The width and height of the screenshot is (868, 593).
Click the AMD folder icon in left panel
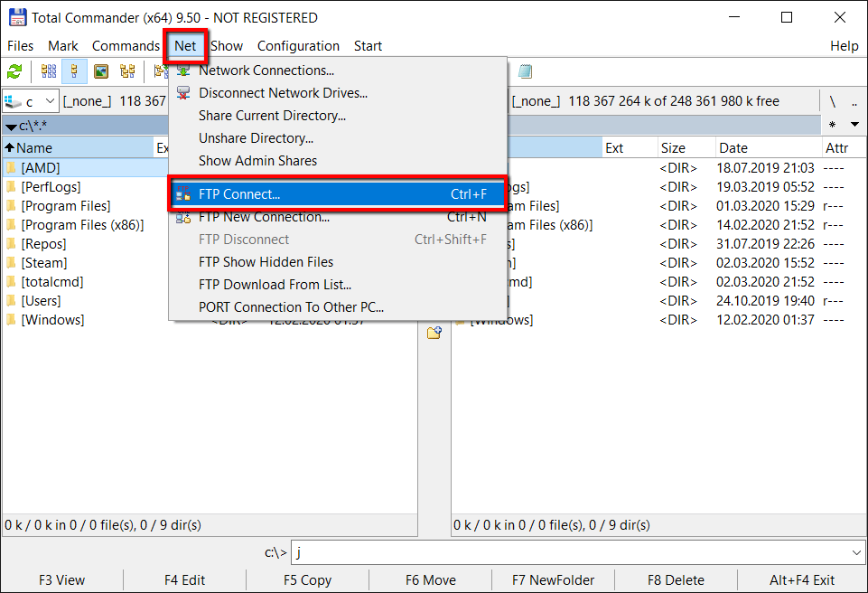[11, 167]
